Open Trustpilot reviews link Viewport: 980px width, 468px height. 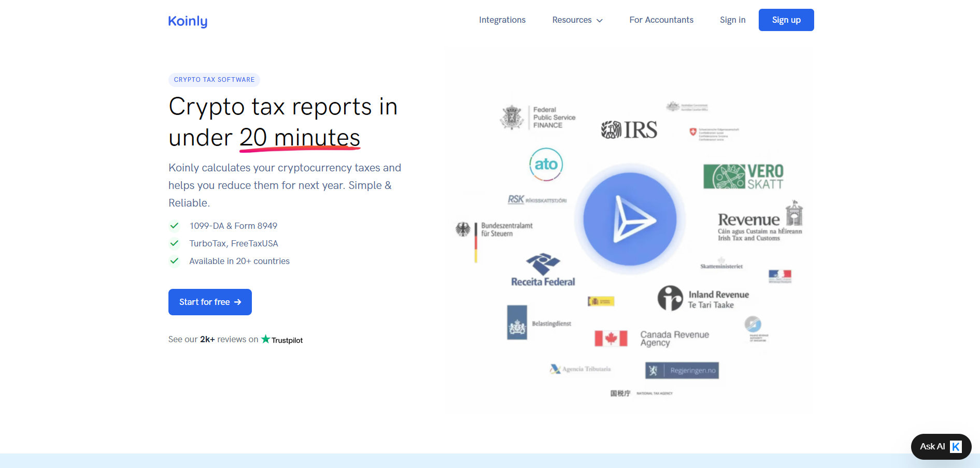tap(282, 340)
